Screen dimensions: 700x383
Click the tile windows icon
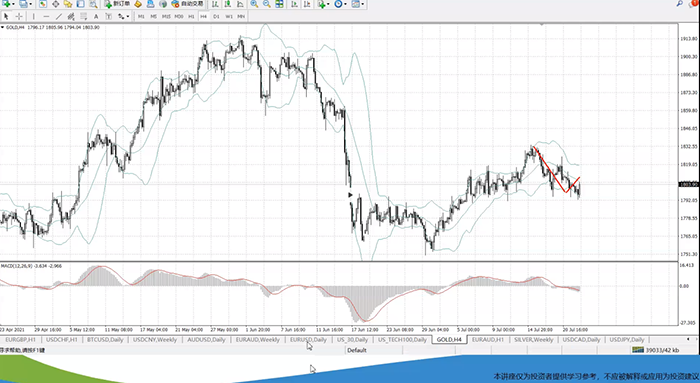(279, 4)
